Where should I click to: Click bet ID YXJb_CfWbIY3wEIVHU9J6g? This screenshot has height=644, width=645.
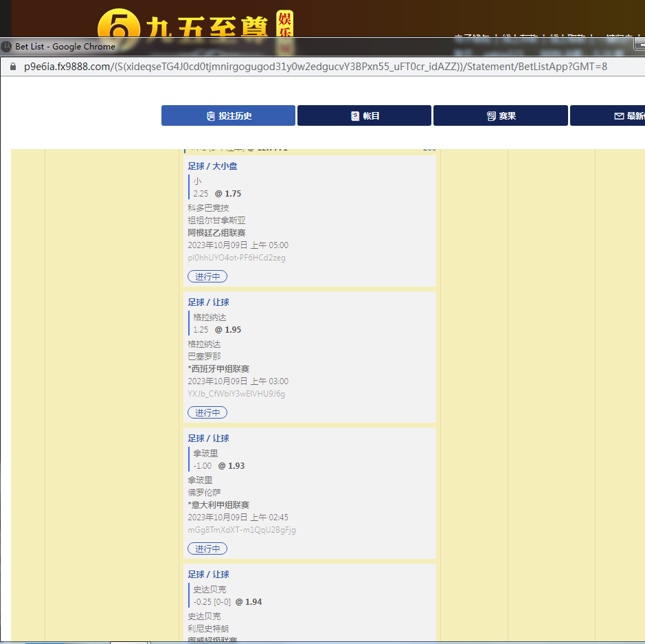point(236,394)
